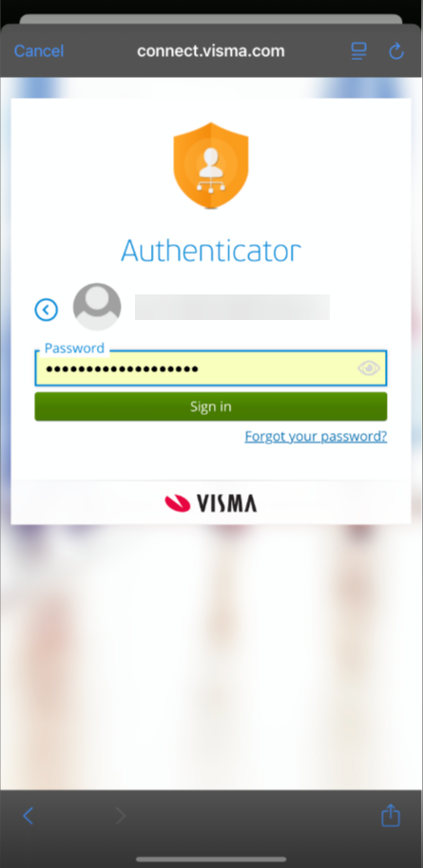Open the Forgot your password? link

[316, 436]
